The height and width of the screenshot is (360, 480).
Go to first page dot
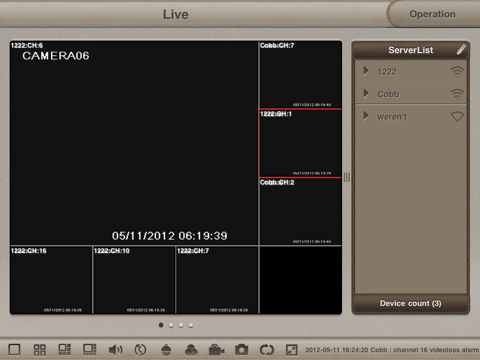[161, 325]
